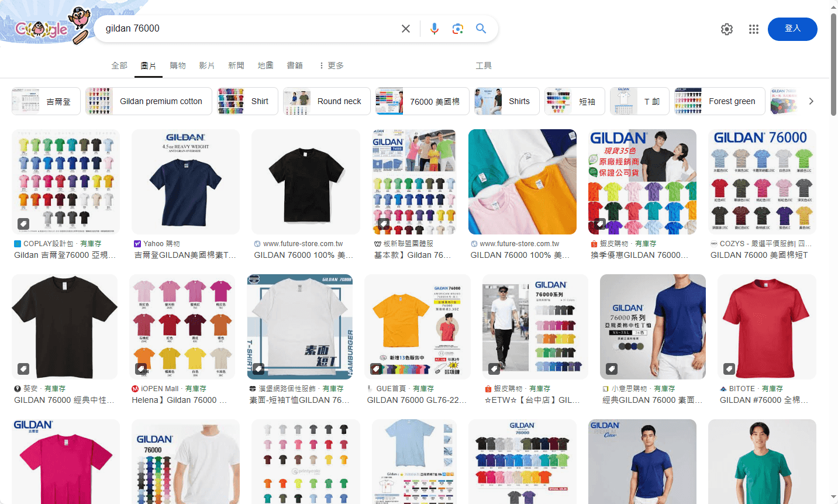Click the Yahoo 購物 source link
The width and height of the screenshot is (838, 504).
tap(162, 244)
